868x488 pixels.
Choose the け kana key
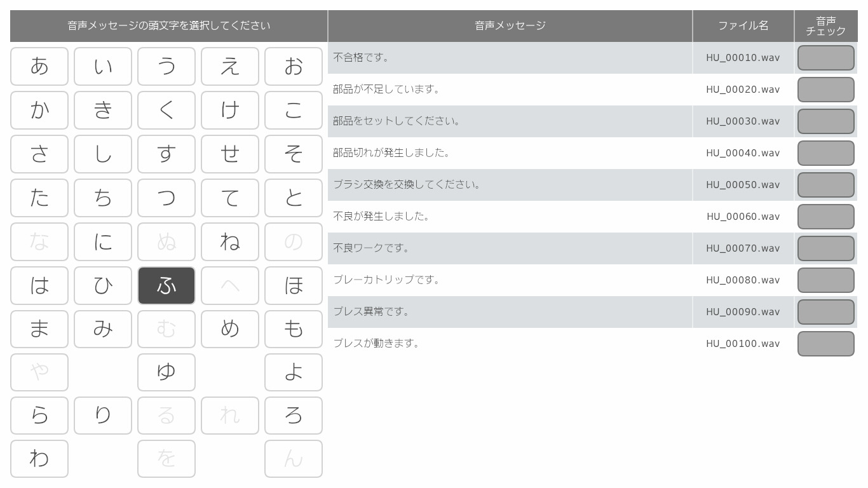[230, 110]
